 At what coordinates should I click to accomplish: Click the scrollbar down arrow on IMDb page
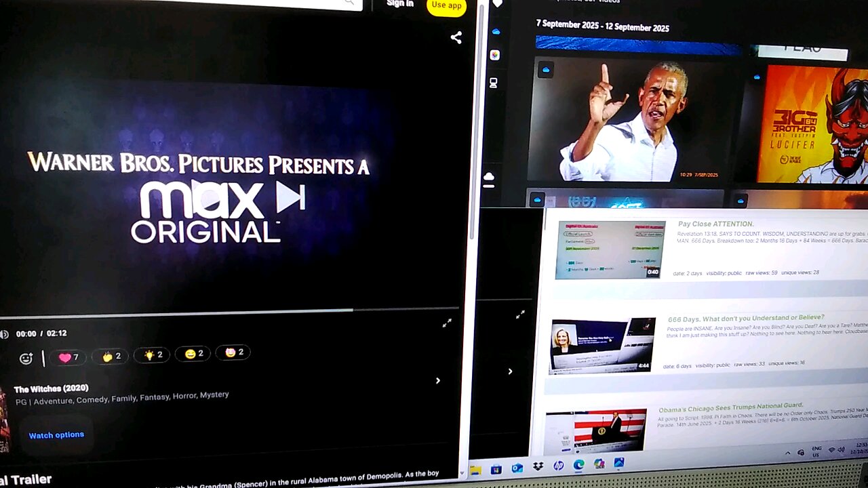[x=462, y=472]
